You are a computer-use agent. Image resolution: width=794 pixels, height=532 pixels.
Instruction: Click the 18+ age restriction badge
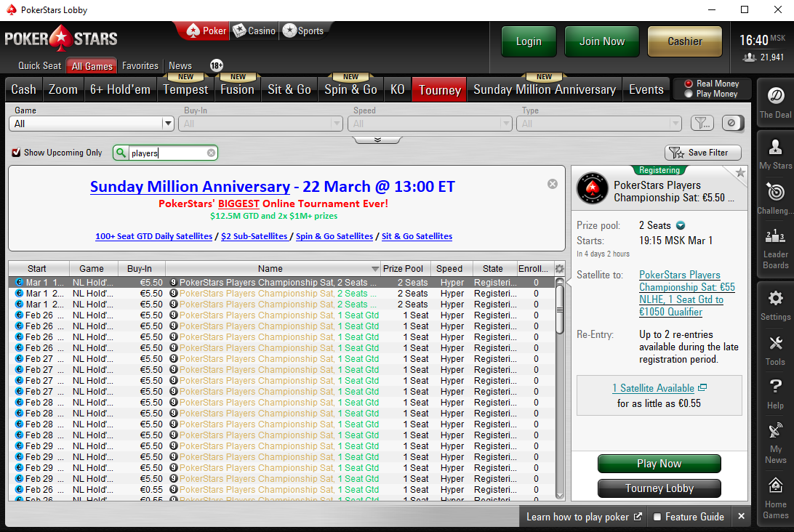tap(216, 65)
